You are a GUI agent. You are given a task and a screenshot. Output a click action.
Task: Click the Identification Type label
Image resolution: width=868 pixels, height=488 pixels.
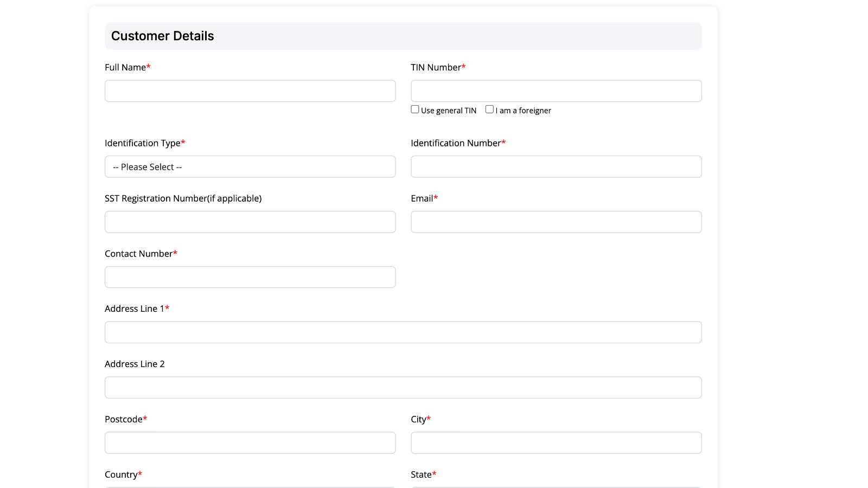click(x=145, y=143)
